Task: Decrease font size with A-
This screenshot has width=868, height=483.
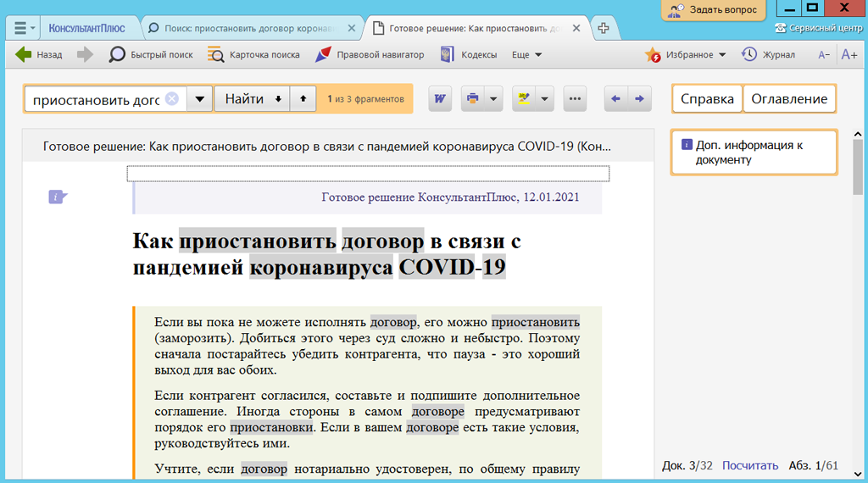Action: click(824, 55)
